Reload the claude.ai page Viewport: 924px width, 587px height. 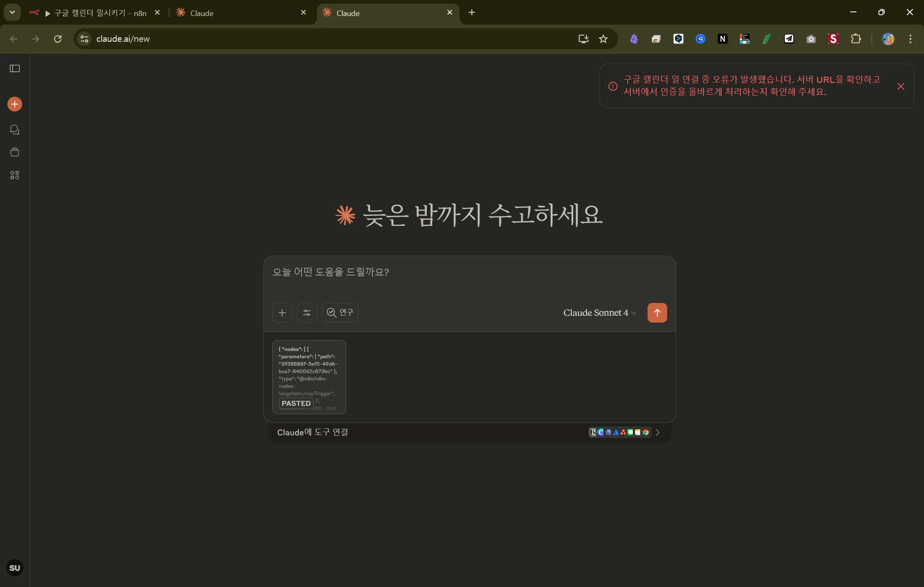[58, 39]
